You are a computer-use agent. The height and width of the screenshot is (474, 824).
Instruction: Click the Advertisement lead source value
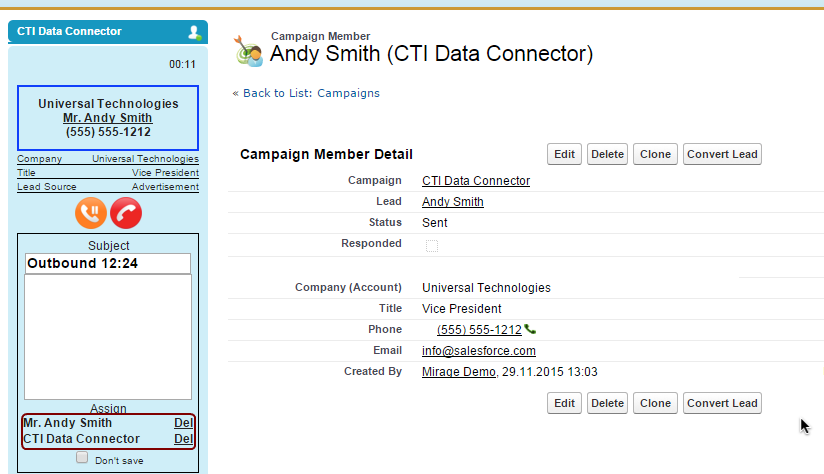165,187
